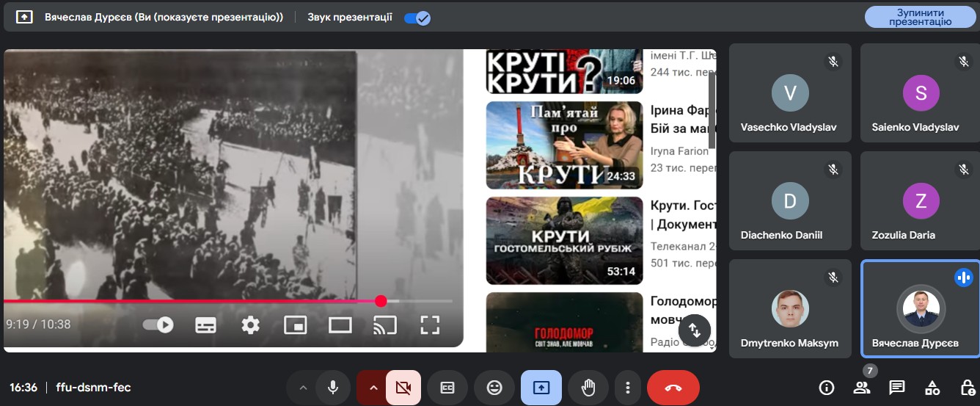Show the people participants list

point(861,388)
